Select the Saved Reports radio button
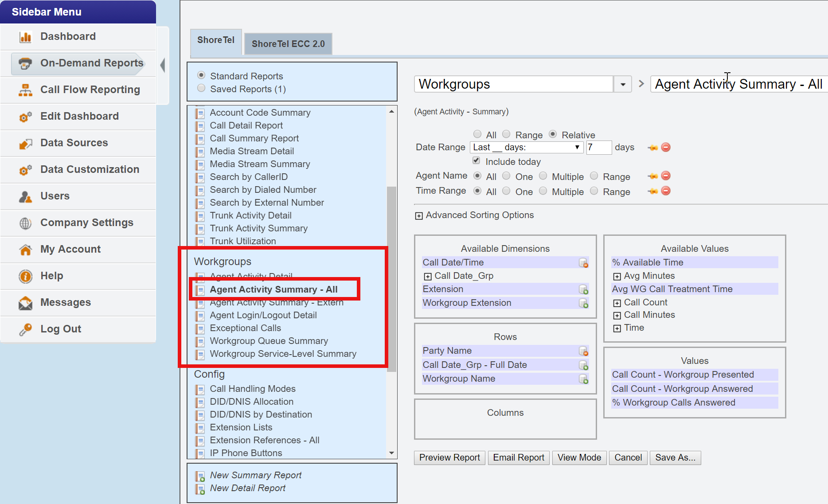This screenshot has width=828, height=504. 201,88
